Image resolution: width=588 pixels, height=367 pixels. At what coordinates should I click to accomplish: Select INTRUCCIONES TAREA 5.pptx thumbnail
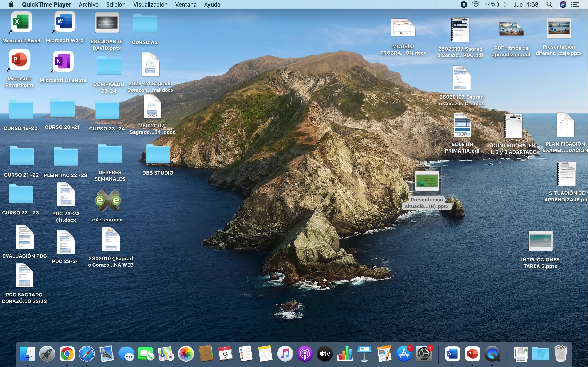coord(540,241)
